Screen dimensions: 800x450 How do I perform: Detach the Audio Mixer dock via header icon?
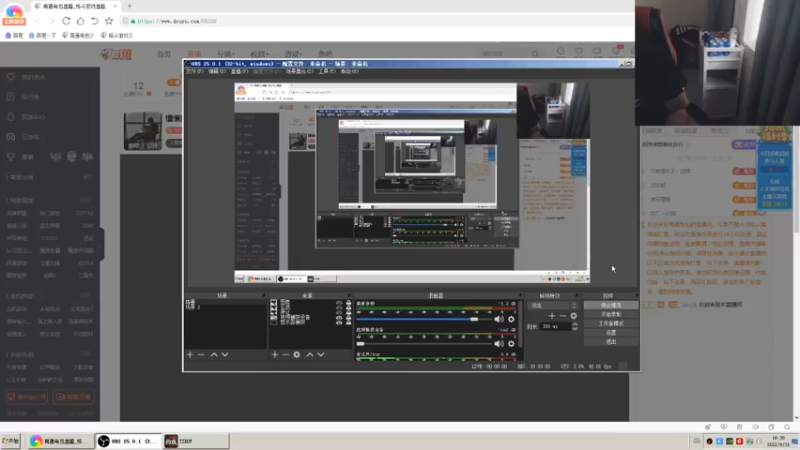point(520,295)
